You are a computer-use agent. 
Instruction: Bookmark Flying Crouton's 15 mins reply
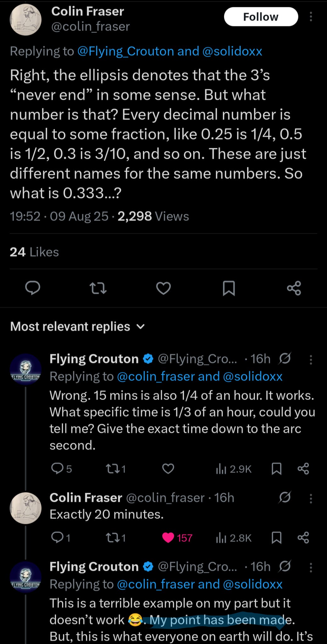(x=276, y=469)
